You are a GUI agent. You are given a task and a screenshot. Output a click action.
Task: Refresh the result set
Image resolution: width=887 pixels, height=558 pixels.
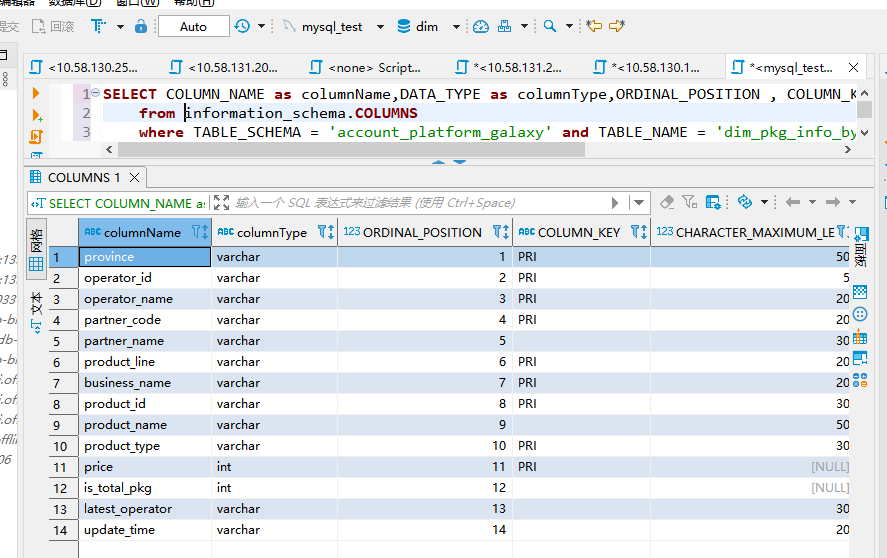(x=745, y=202)
